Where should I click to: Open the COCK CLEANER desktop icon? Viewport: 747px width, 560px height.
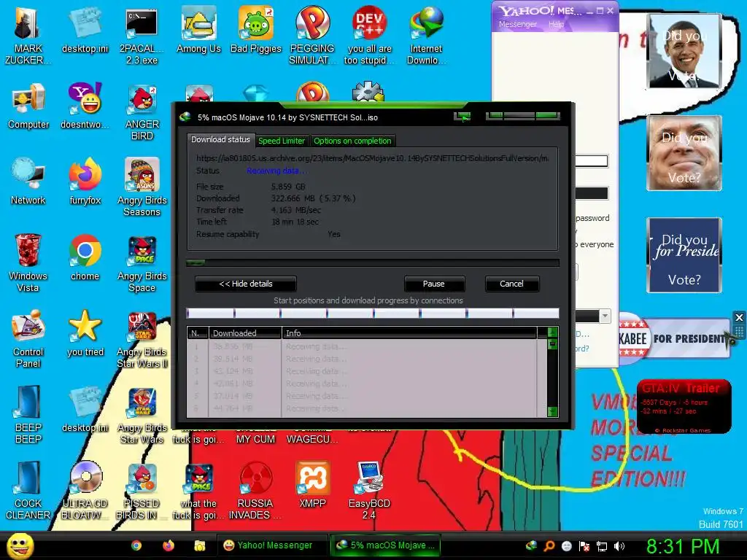[28, 489]
